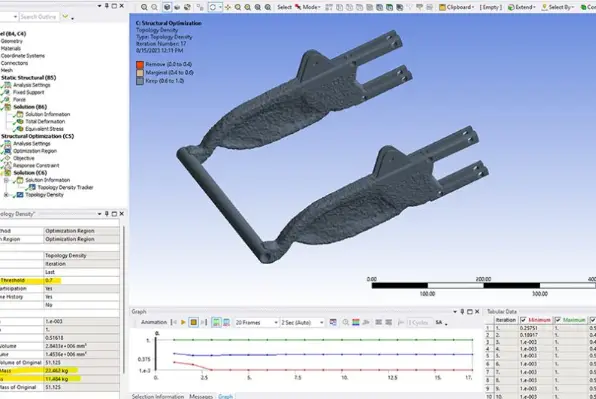Click the [Empty] clipboard button
This screenshot has width=596, height=399.
pyautogui.click(x=491, y=7)
